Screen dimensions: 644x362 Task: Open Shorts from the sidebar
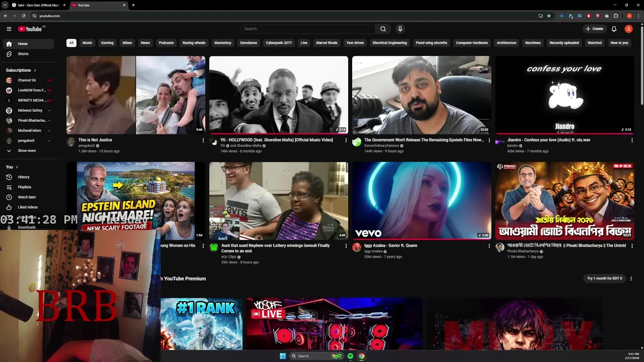tap(30, 54)
